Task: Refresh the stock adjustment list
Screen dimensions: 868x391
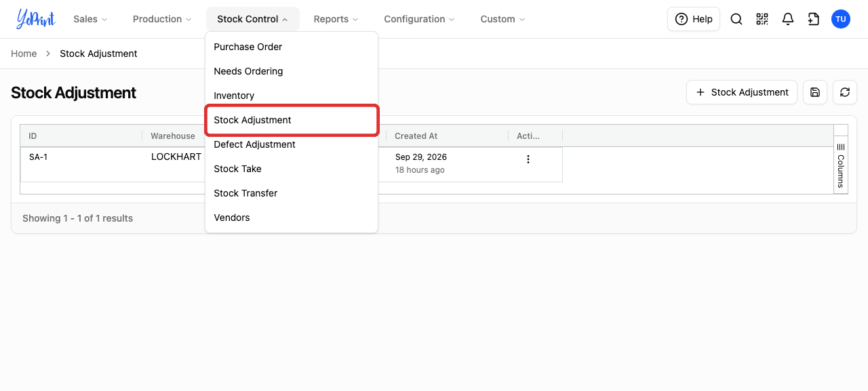Action: [x=845, y=92]
